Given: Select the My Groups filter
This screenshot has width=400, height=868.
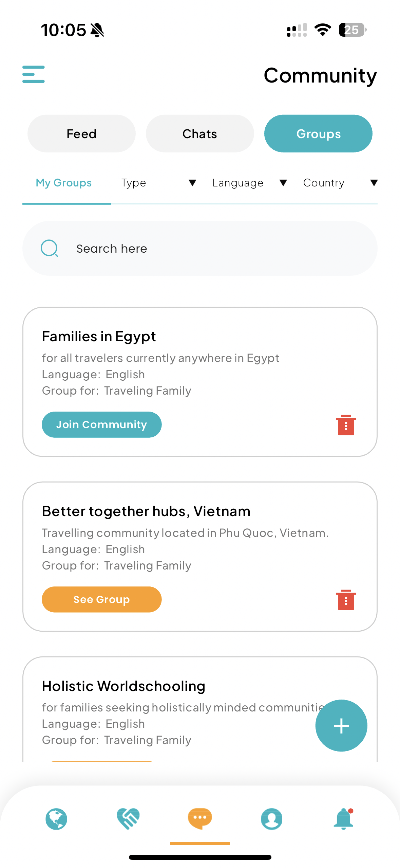Looking at the screenshot, I should click(64, 183).
